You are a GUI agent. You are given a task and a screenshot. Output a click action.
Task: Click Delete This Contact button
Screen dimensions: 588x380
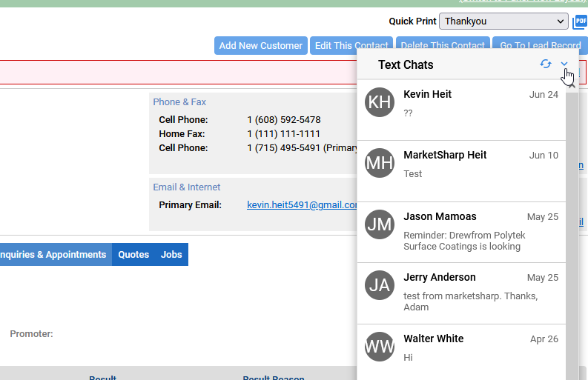pyautogui.click(x=443, y=46)
